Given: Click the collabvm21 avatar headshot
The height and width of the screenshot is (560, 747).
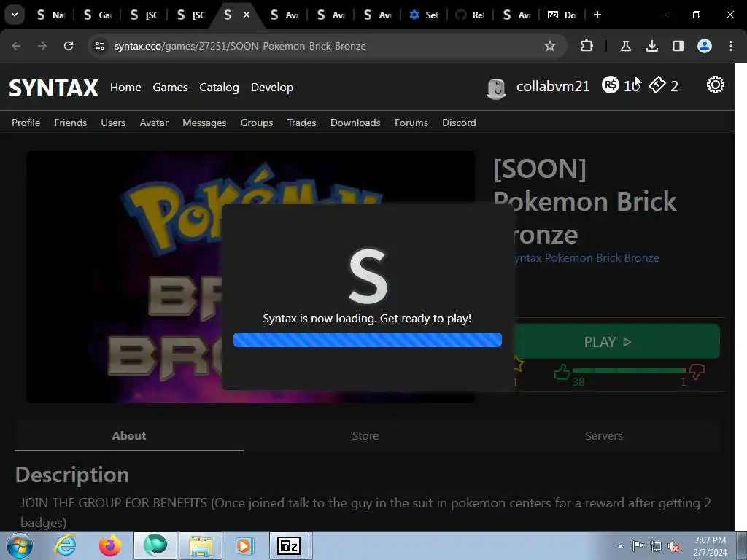Looking at the screenshot, I should (x=496, y=88).
